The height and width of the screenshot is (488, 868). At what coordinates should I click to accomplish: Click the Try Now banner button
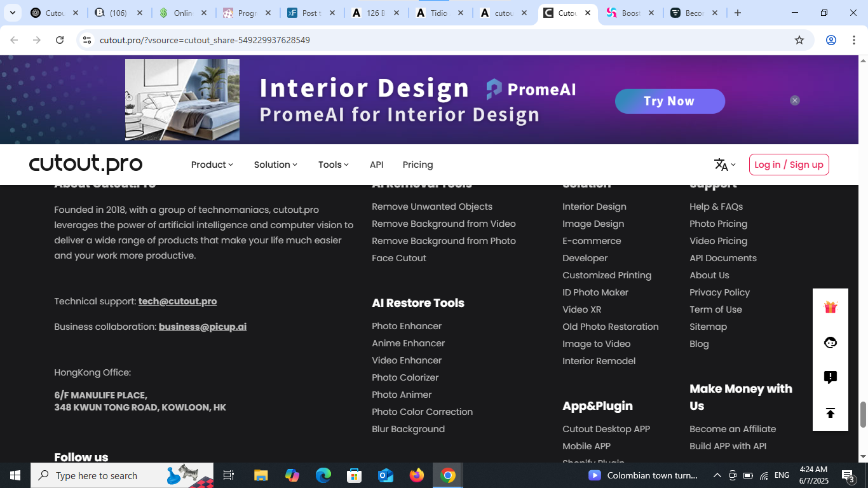pyautogui.click(x=670, y=101)
